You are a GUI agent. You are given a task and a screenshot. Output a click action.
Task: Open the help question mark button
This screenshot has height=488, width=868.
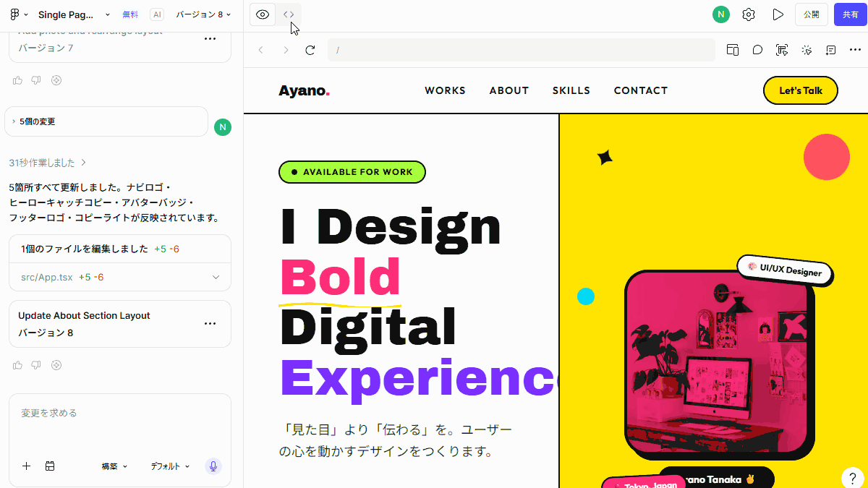click(x=853, y=478)
